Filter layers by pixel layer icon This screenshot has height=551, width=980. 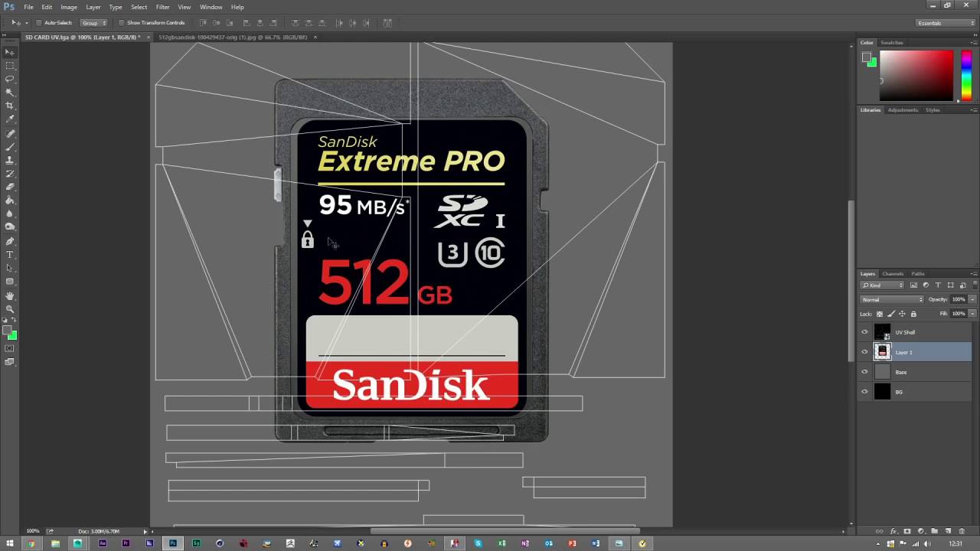(913, 285)
